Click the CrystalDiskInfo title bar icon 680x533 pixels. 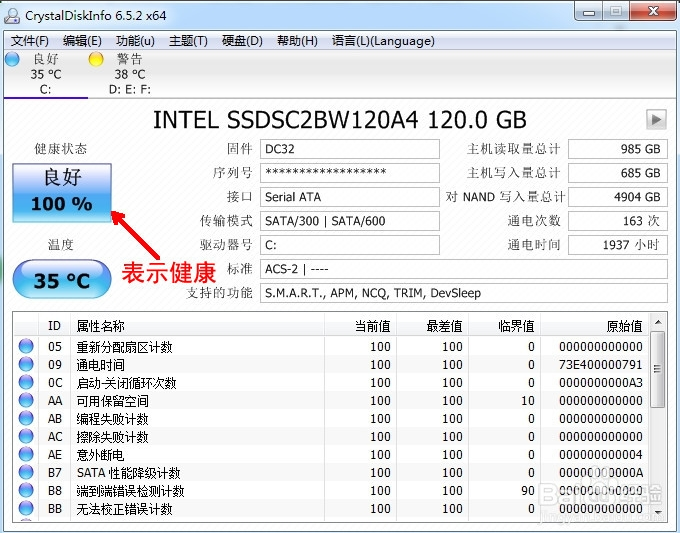pos(12,16)
